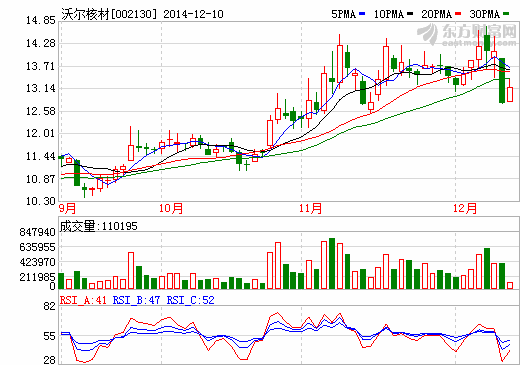Click the 9月 axis label

pyautogui.click(x=68, y=208)
